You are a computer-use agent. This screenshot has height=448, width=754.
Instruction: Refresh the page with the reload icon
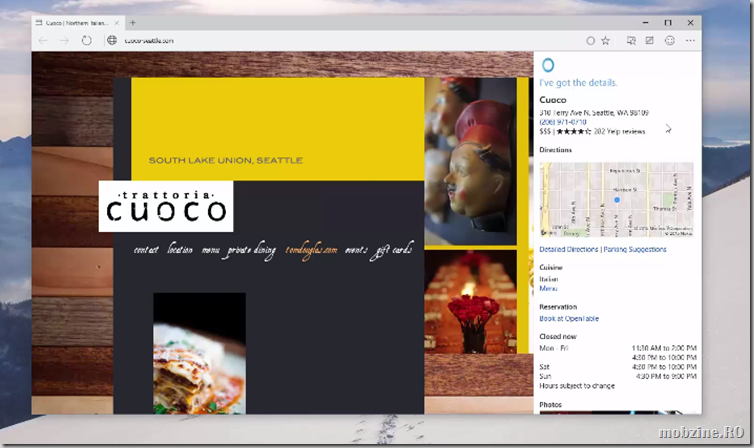[87, 41]
